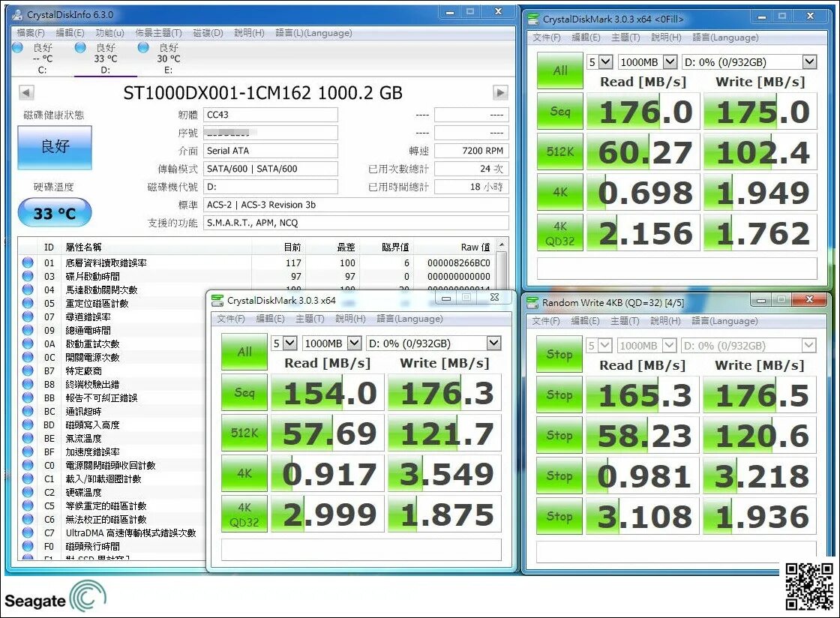840x618 pixels.
Task: Open 檔案(F) menu in CrystalDiskInfo
Action: pos(31,33)
